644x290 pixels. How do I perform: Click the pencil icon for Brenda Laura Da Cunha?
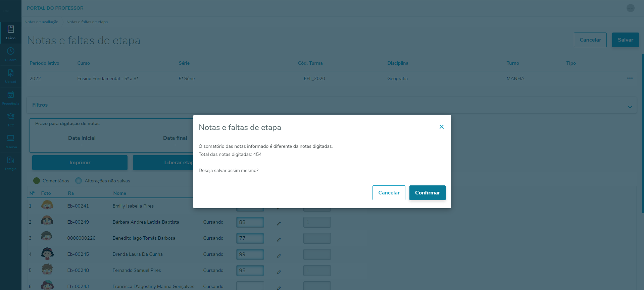click(x=279, y=256)
